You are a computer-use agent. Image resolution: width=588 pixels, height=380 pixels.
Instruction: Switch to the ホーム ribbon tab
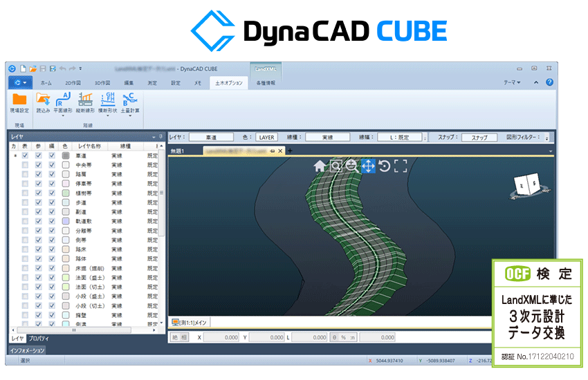[46, 83]
